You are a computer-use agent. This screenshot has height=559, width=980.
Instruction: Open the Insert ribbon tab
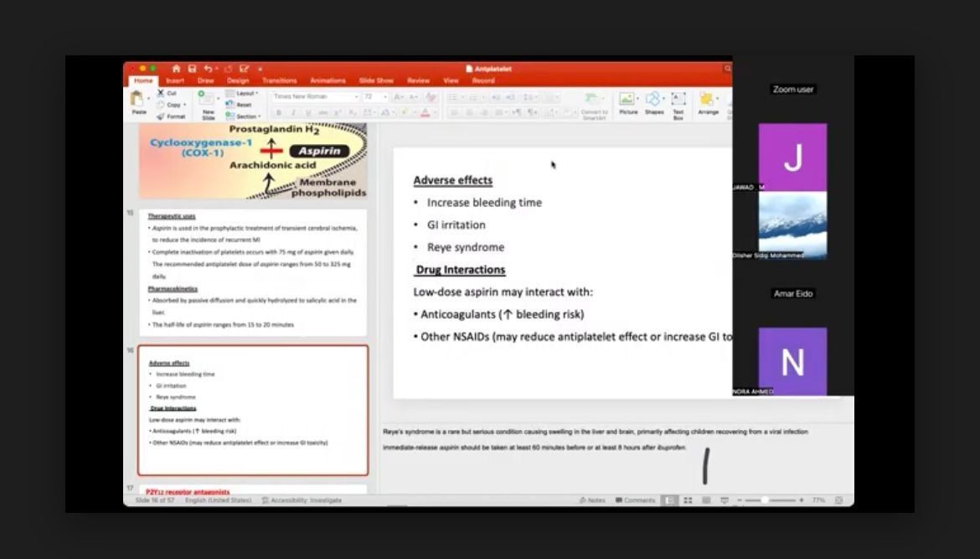click(175, 81)
